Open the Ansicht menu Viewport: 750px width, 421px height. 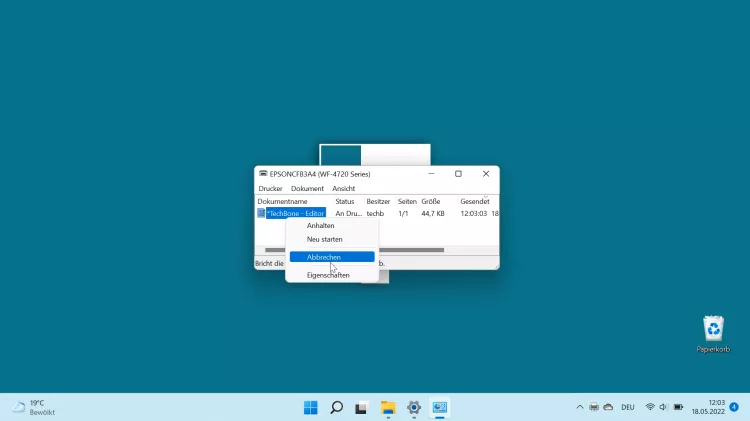coord(343,188)
